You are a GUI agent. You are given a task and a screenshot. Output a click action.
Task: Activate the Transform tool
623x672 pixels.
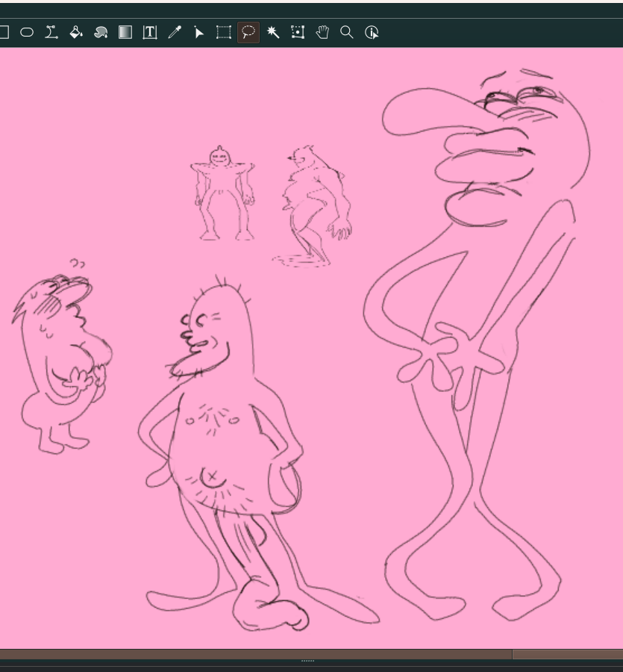[x=298, y=32]
